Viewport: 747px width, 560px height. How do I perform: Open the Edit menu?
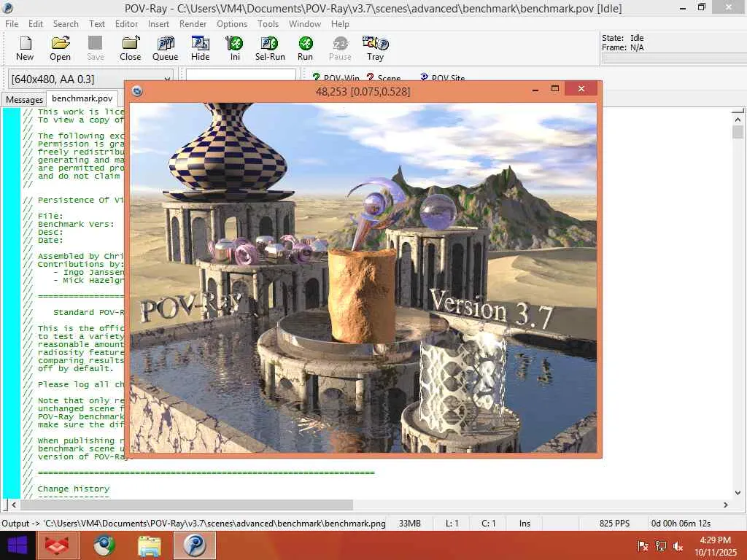coord(35,24)
